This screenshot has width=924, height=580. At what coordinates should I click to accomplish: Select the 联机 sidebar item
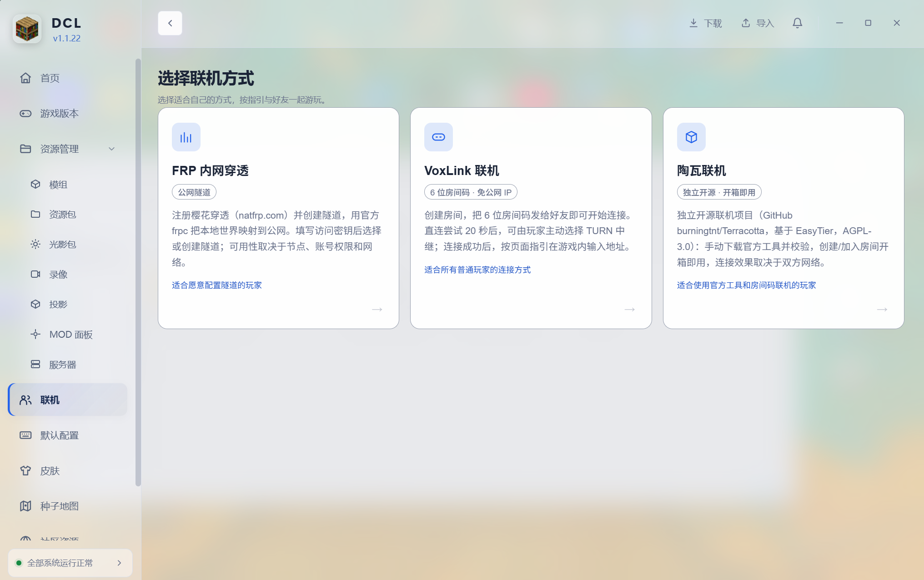pos(67,400)
